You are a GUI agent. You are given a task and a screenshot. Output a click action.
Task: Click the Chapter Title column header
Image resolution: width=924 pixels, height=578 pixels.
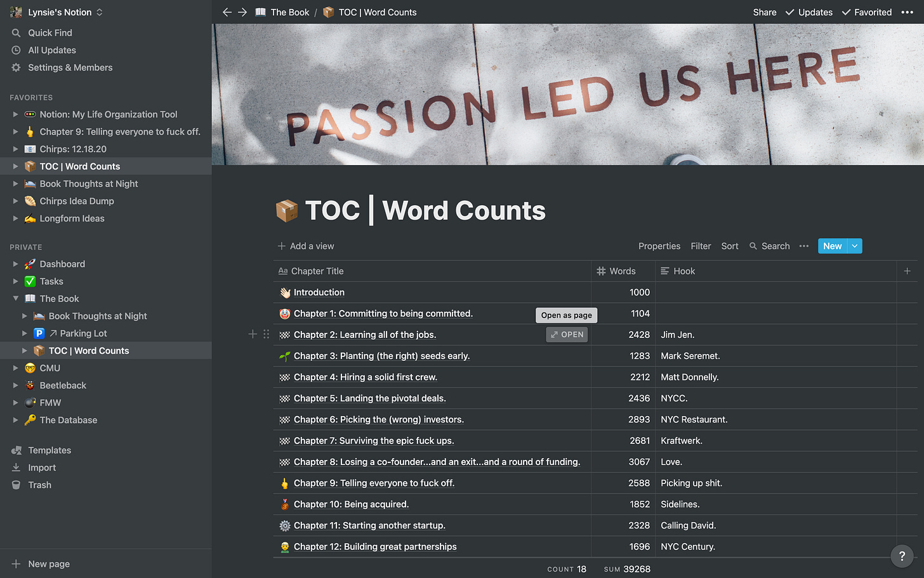click(432, 271)
